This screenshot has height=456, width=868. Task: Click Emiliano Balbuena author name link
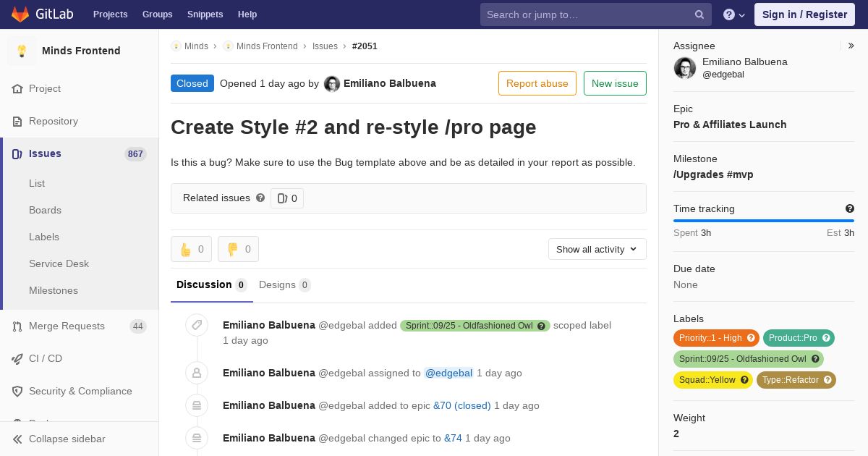[x=390, y=83]
